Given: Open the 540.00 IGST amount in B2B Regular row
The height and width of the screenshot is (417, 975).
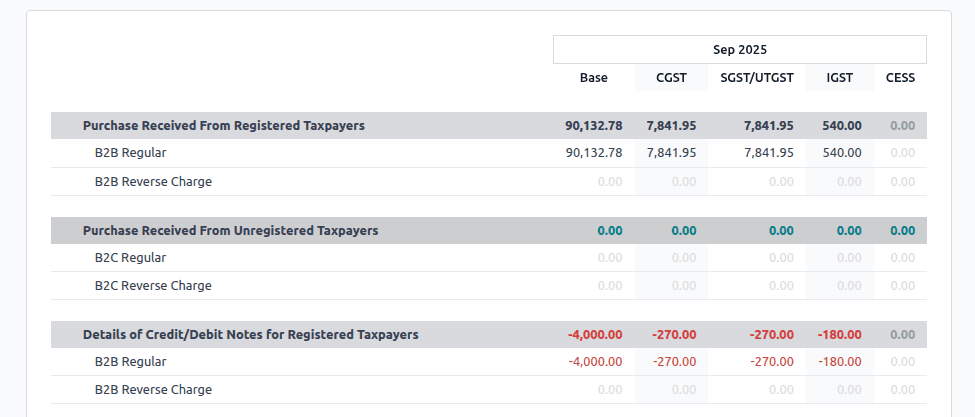Looking at the screenshot, I should click(841, 153).
